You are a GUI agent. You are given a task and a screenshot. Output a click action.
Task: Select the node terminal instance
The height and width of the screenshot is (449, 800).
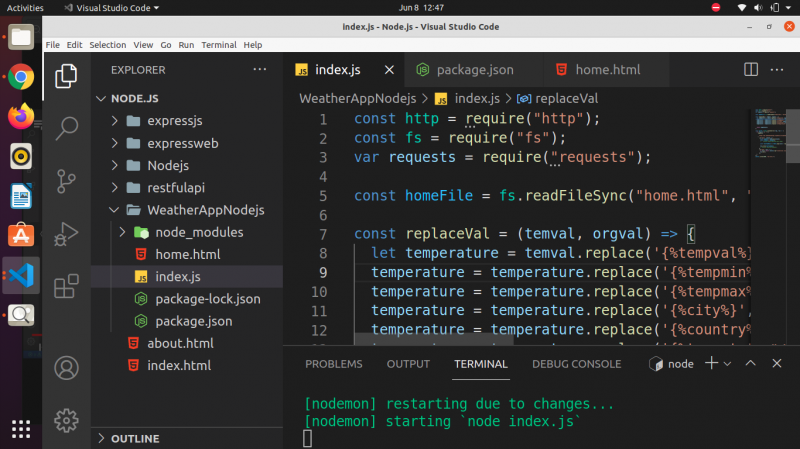(x=671, y=364)
